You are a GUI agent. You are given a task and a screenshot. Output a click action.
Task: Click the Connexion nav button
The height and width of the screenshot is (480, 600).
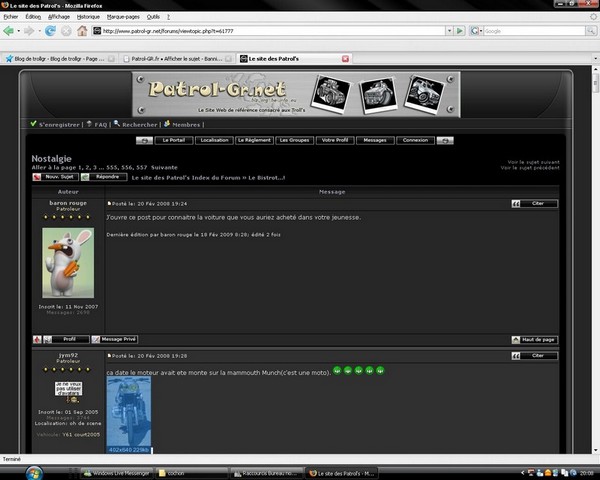pos(415,140)
